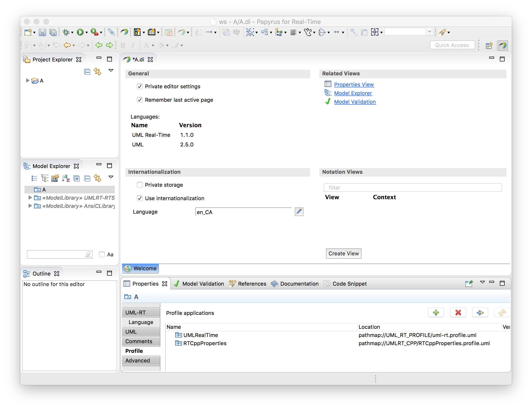Open the zoom combo box dropdown

429,32
